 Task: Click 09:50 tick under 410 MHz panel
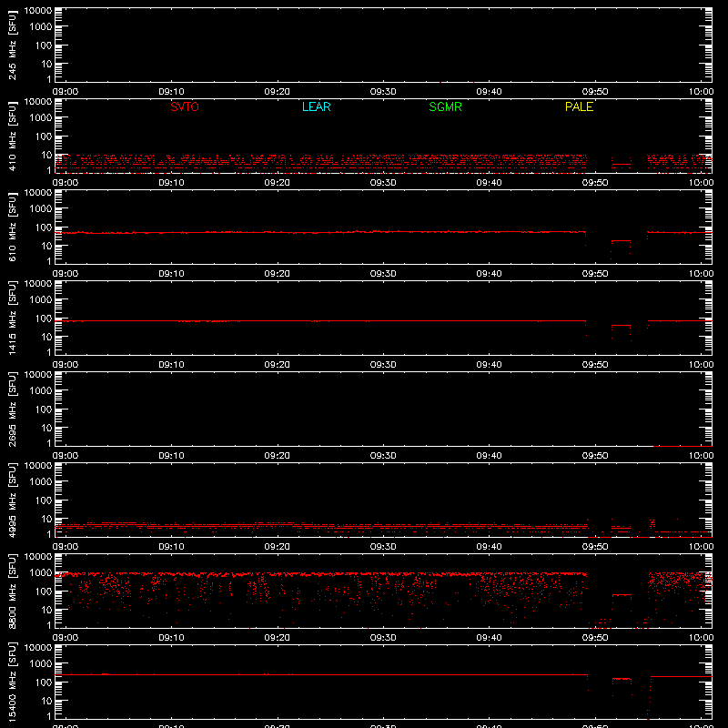[595, 183]
